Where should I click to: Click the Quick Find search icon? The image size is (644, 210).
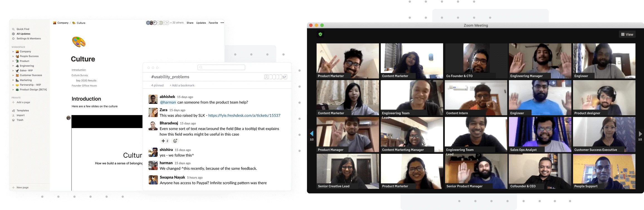13,29
